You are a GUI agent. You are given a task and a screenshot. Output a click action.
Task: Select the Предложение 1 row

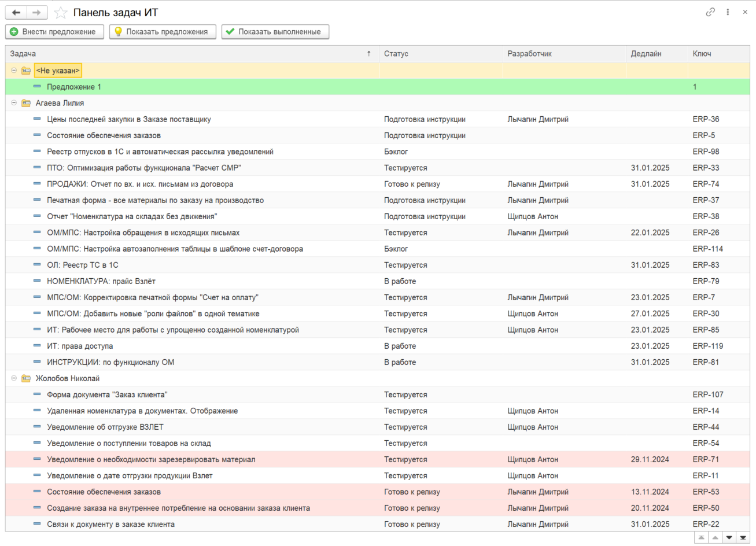(x=378, y=87)
